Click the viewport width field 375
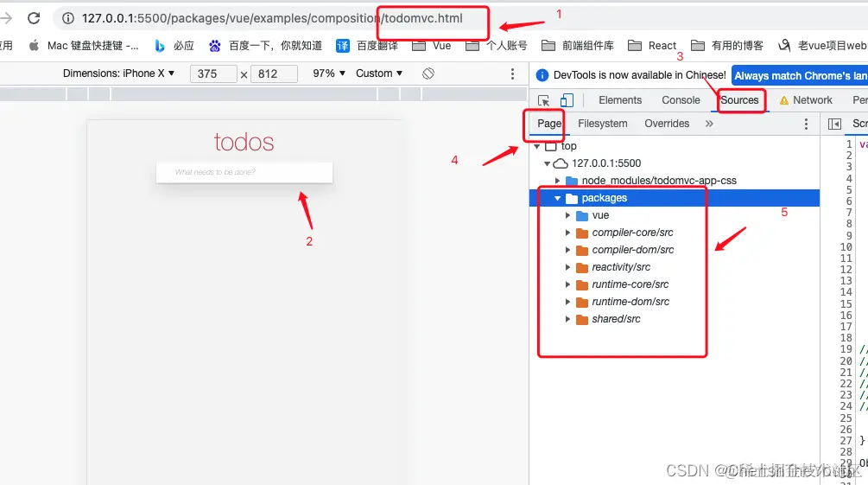Screen dimensions: 868x485 pos(213,73)
